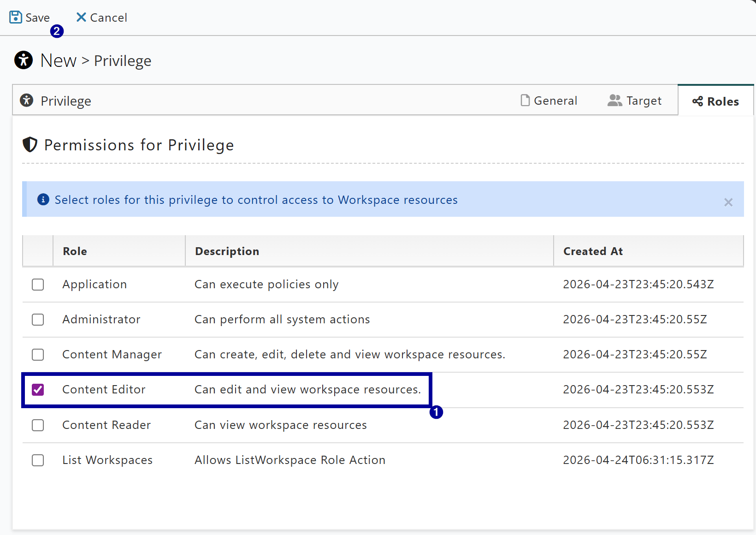Click the Save floppy disk icon
This screenshot has height=535, width=756.
tap(16, 18)
